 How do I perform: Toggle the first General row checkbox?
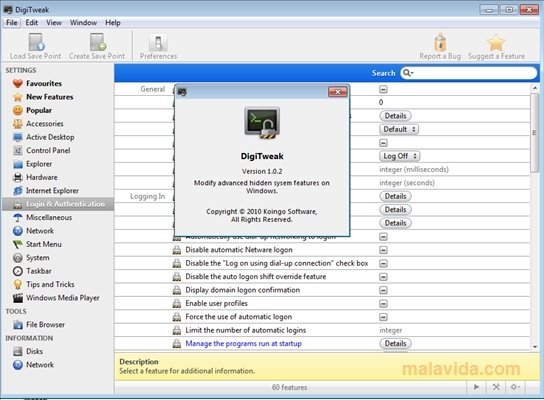383,90
